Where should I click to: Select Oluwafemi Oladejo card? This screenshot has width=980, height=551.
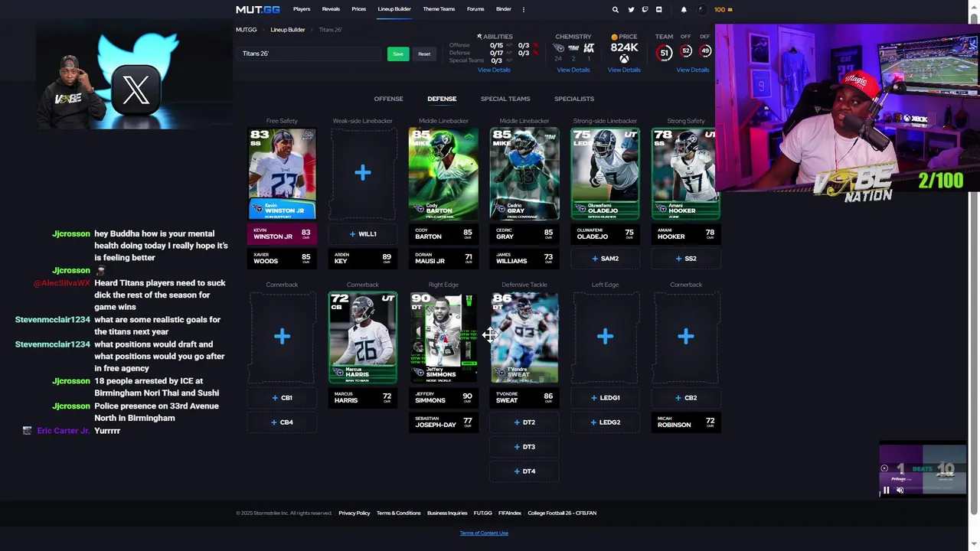click(605, 174)
